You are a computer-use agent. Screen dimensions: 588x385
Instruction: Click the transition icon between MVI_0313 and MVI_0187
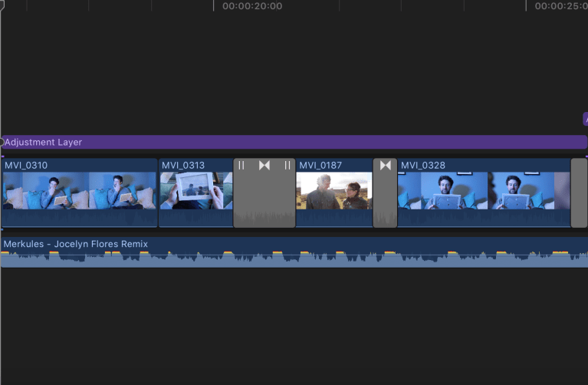[264, 165]
